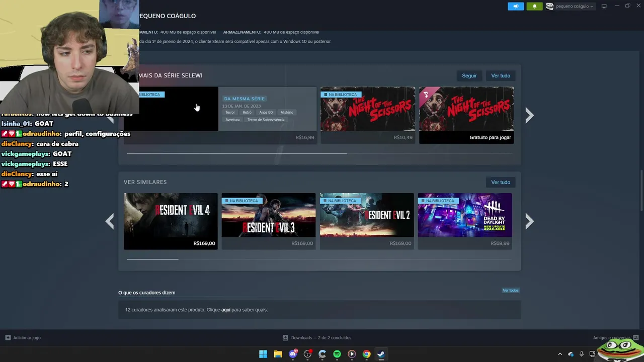
Task: Open Night of the Scissors R$10,49 card
Action: point(368,115)
